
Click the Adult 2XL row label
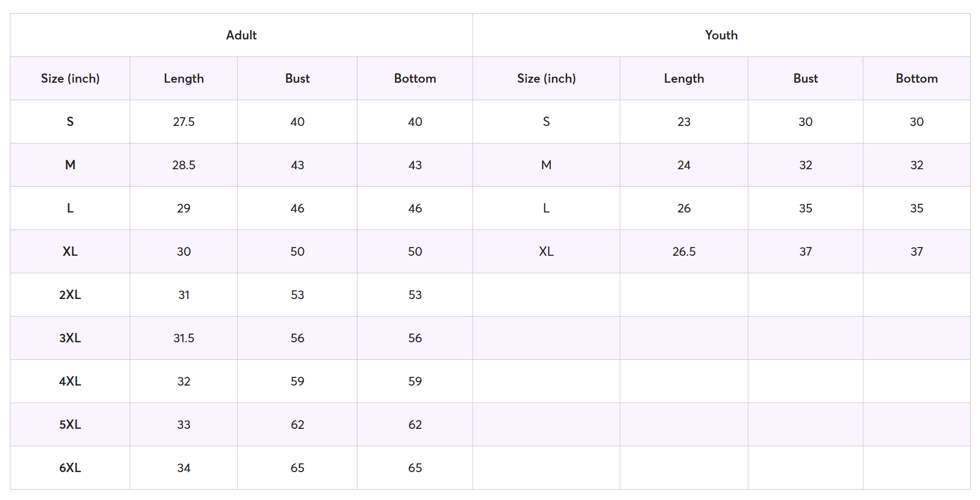click(70, 295)
